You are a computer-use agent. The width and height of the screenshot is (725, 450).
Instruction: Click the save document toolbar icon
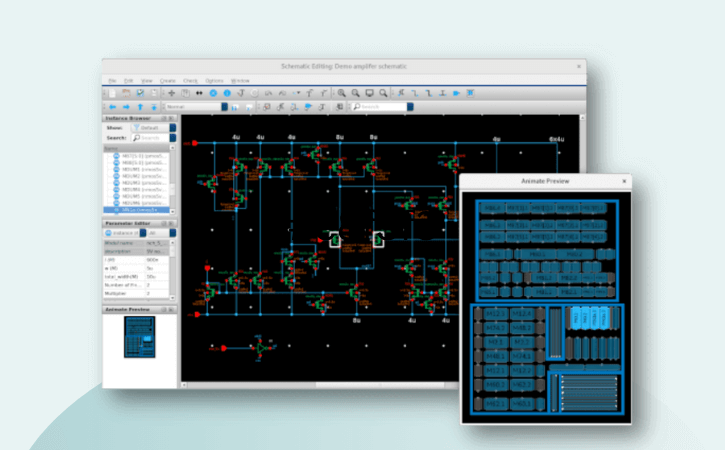pos(140,93)
